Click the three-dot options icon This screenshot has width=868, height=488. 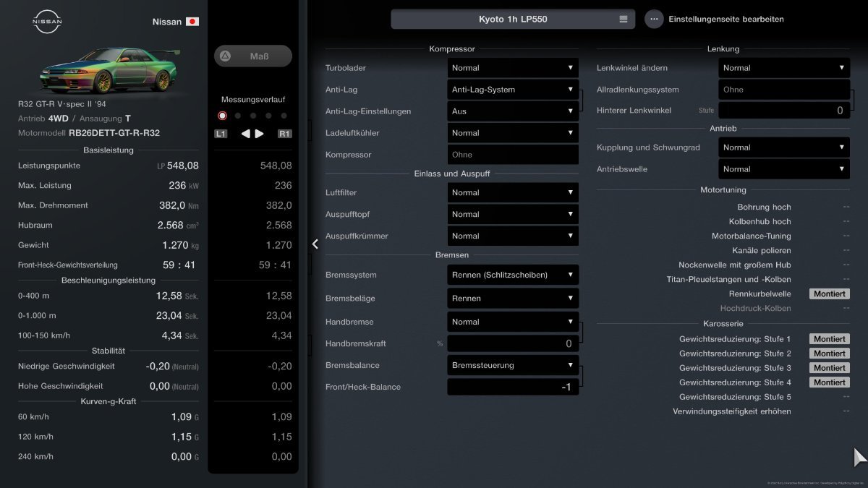coord(654,20)
